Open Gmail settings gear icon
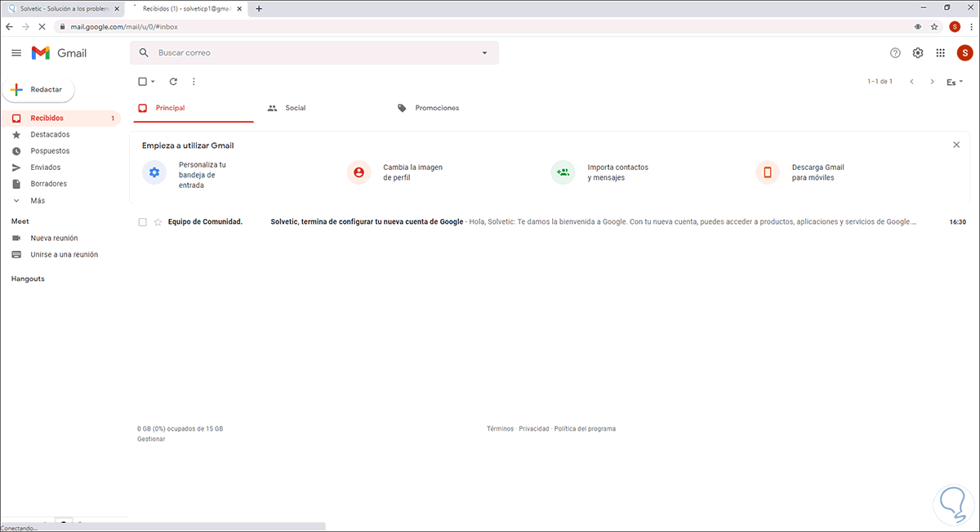The width and height of the screenshot is (980, 532). point(918,53)
